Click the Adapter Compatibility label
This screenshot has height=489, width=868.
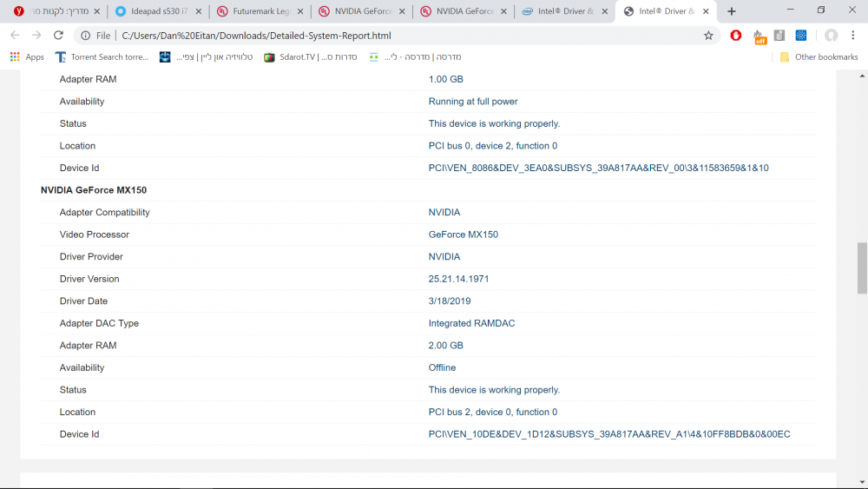[105, 212]
